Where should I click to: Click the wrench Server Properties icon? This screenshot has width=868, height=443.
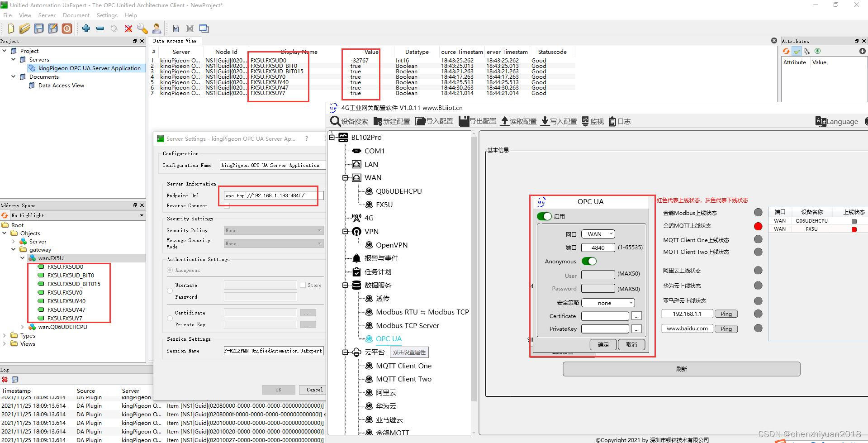(x=142, y=29)
